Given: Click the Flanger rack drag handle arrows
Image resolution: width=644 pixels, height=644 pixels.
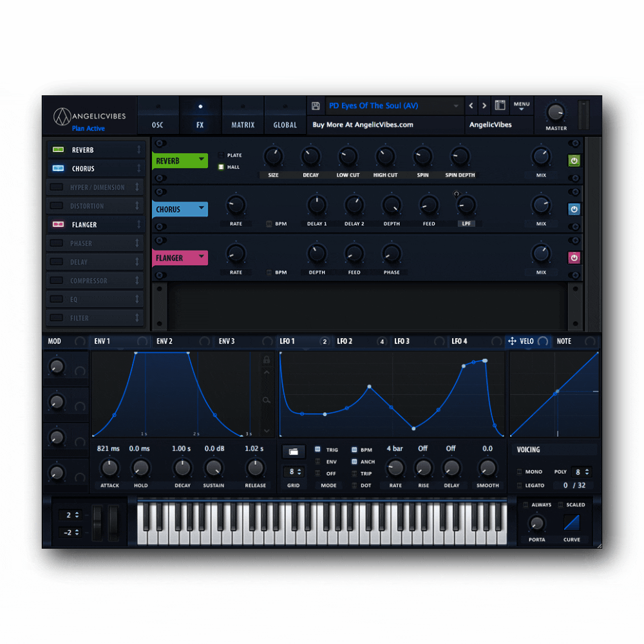Looking at the screenshot, I should coord(139,225).
